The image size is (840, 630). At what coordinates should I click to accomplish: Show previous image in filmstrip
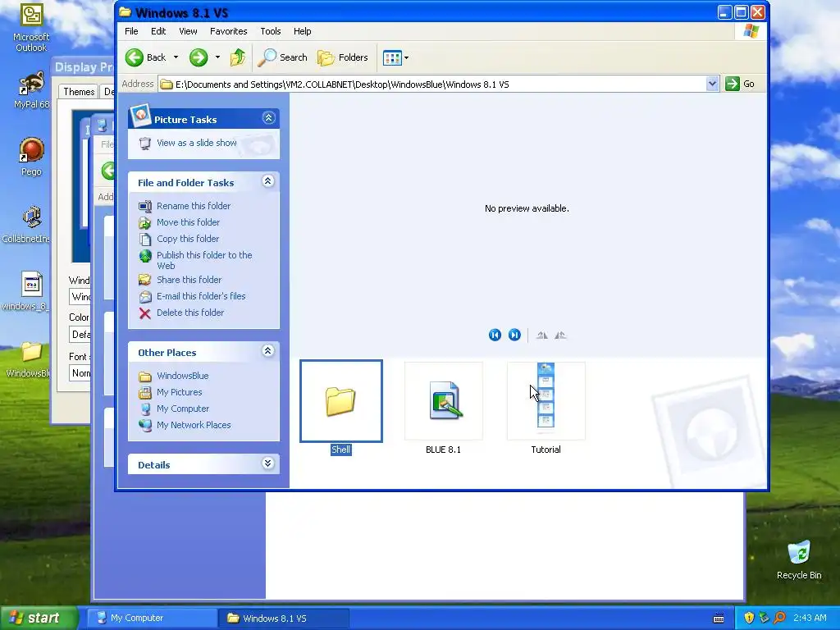pyautogui.click(x=495, y=336)
